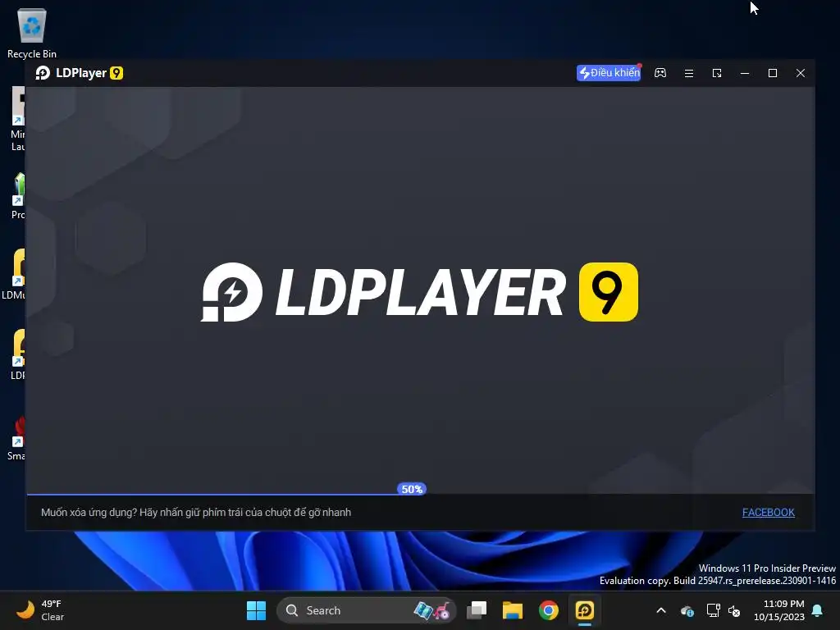Open the FACEBOOK link

pyautogui.click(x=768, y=512)
